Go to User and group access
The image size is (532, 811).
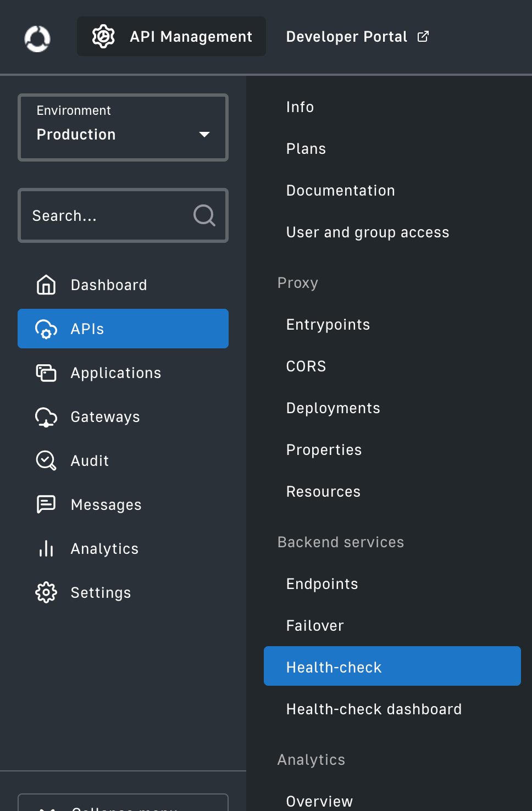(367, 232)
